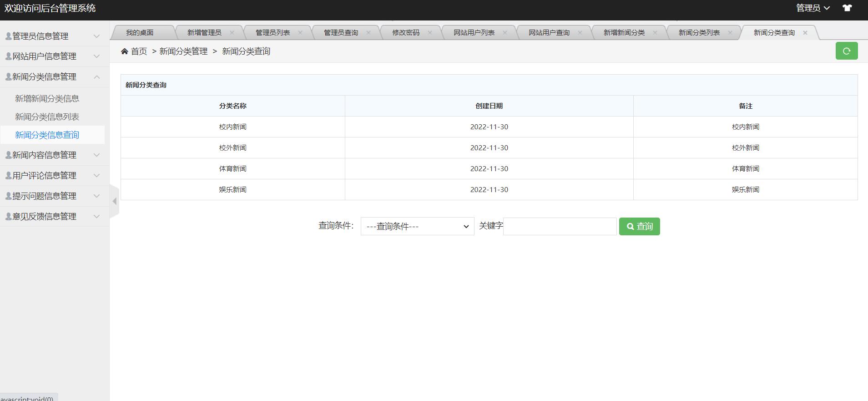Click 娱乐新闻 in 分类名称 column
This screenshot has height=401, width=868.
[232, 190]
